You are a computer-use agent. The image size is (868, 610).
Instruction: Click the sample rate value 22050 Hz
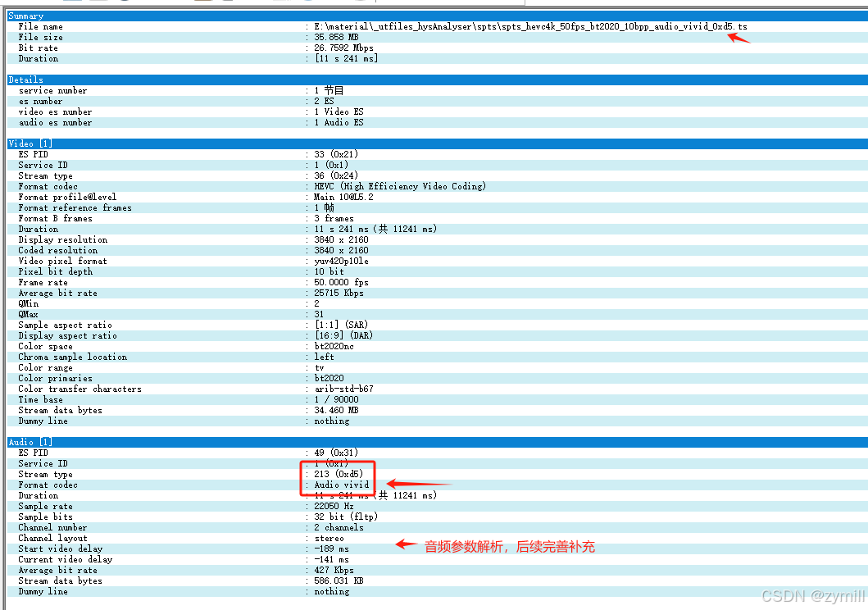tap(334, 507)
